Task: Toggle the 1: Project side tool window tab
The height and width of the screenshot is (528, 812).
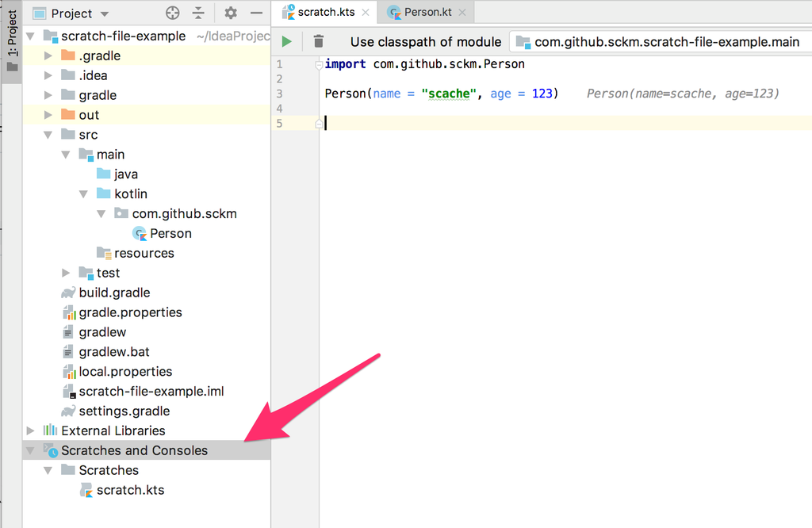Action: 11,41
